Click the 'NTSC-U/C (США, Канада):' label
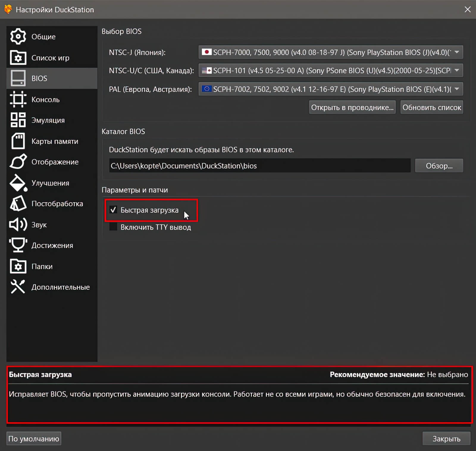The height and width of the screenshot is (451, 476). coord(151,70)
